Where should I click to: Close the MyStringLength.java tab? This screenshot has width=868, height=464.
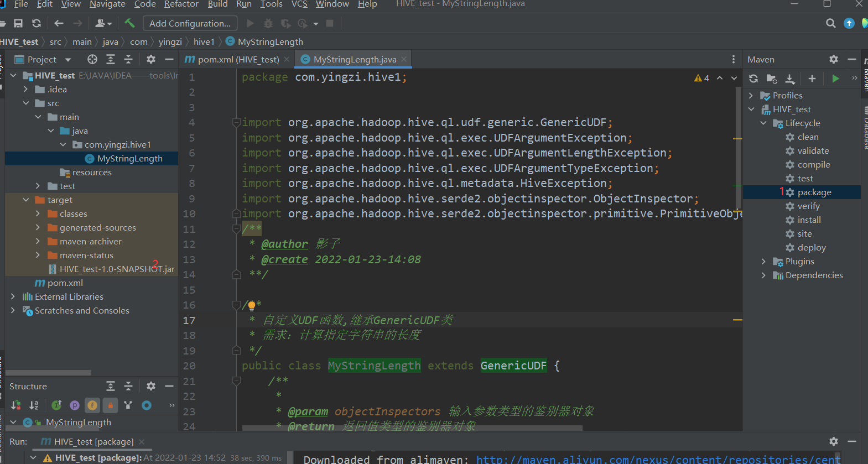coord(404,59)
